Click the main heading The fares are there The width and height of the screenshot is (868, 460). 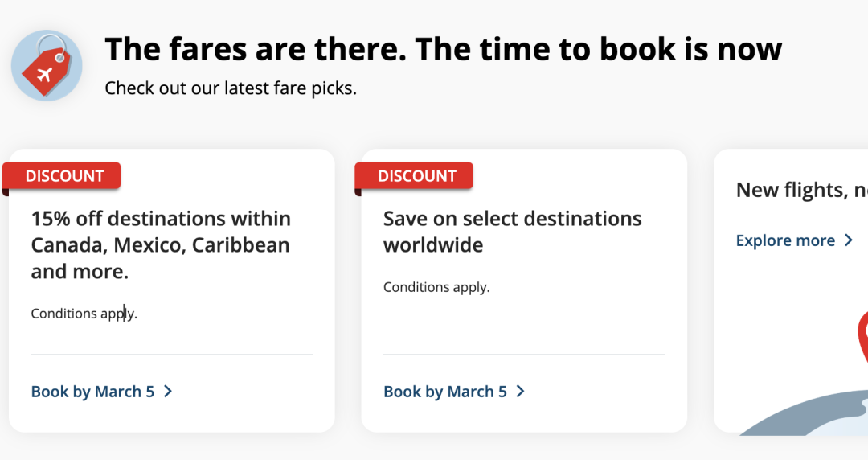point(444,49)
